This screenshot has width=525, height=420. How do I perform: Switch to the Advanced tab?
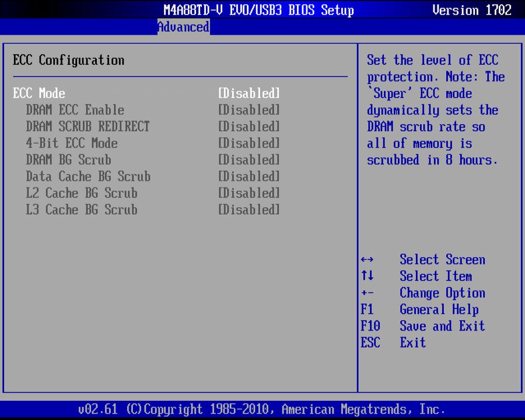point(183,27)
